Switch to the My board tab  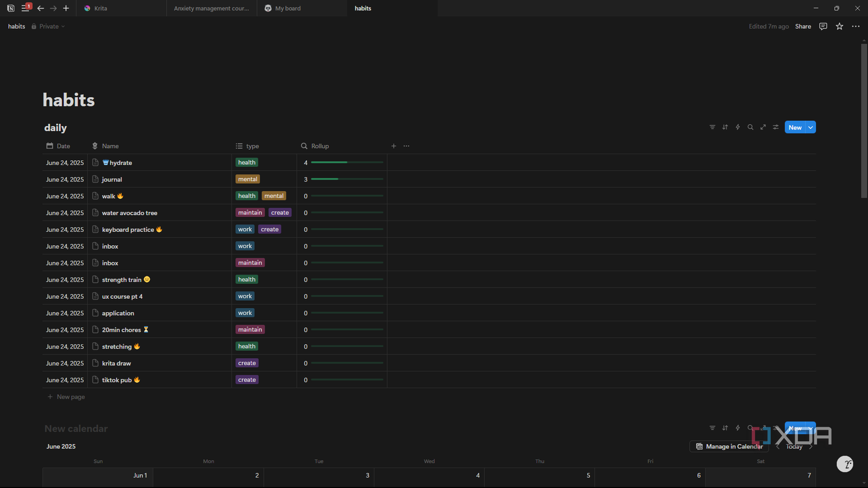pyautogui.click(x=302, y=8)
